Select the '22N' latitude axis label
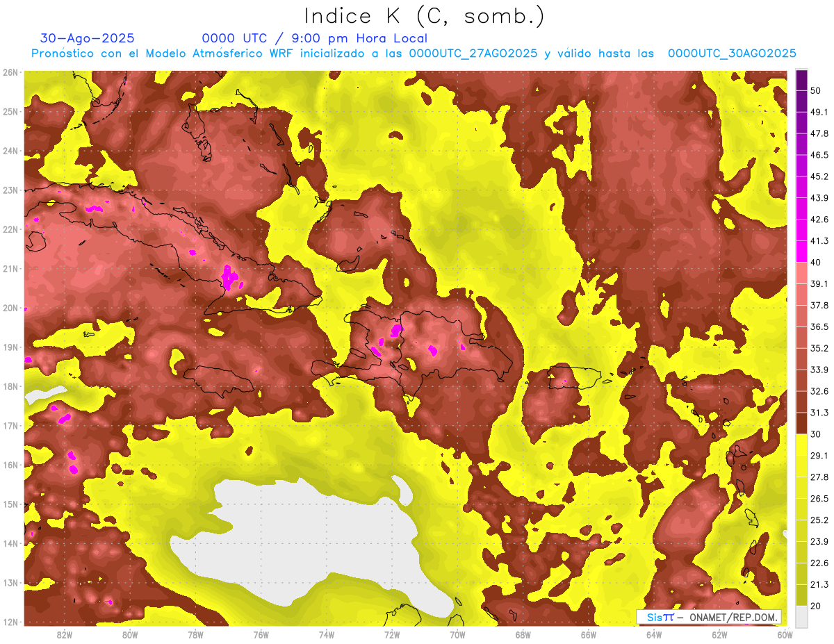This screenshot has width=834, height=644. [10, 229]
